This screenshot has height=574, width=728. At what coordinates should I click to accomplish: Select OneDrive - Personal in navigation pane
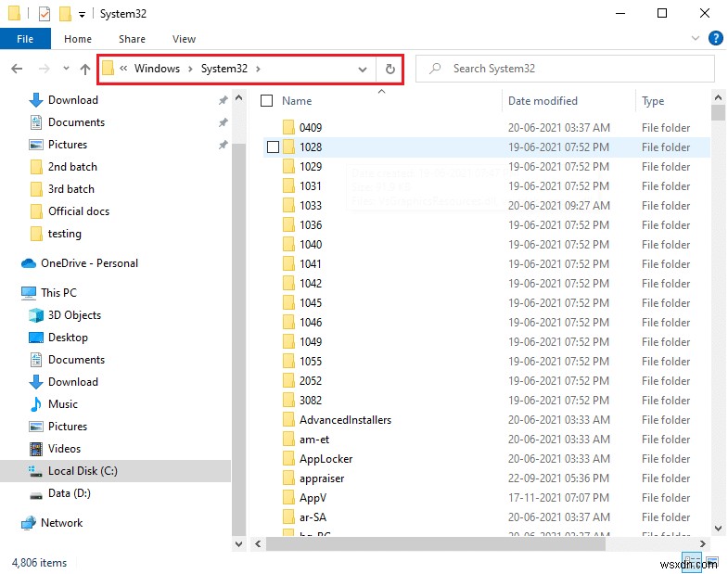pos(89,263)
